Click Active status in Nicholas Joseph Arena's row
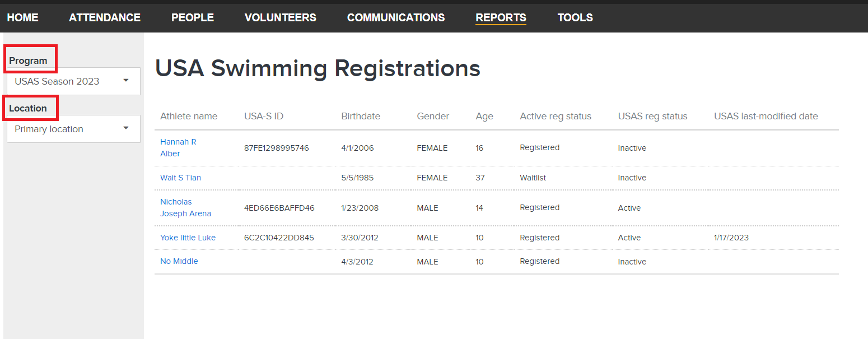The height and width of the screenshot is (339, 868). pos(629,208)
